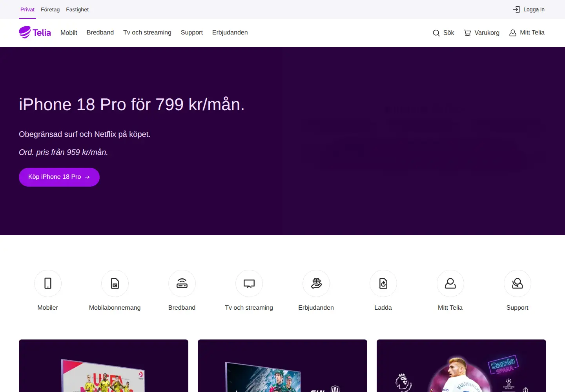Click the Logga in link
Viewport: 565px width, 392px height.
[x=529, y=9]
